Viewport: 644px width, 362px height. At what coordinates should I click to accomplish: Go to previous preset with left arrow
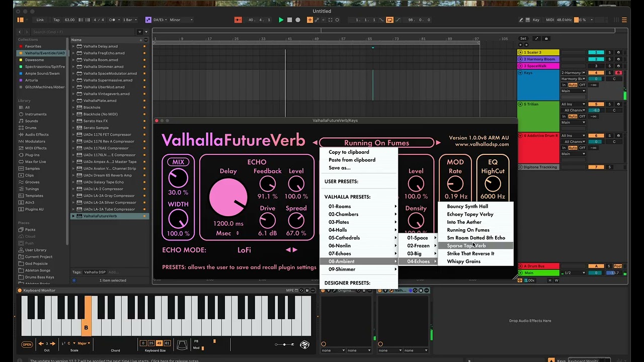pyautogui.click(x=315, y=143)
